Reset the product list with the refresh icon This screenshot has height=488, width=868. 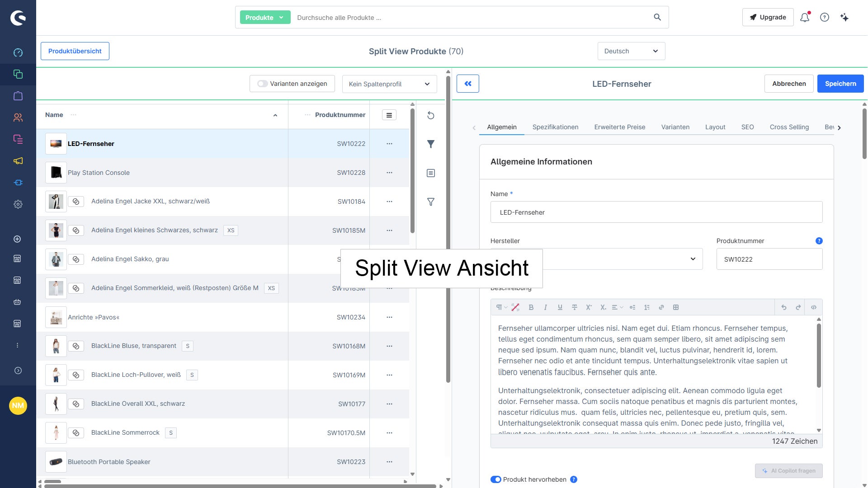tap(431, 115)
